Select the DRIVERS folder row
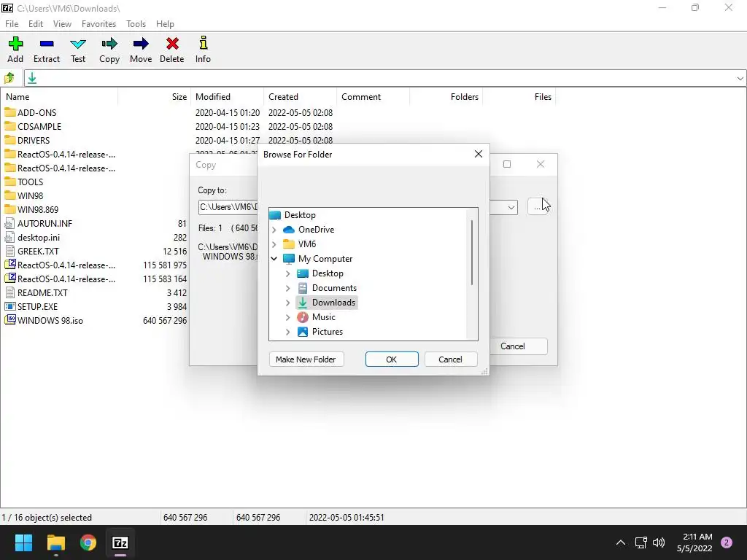Viewport: 747px width, 560px height. point(169,141)
